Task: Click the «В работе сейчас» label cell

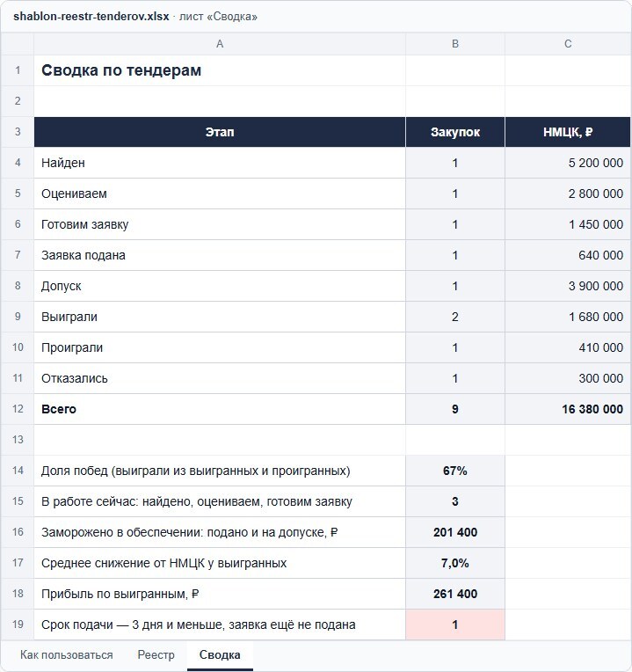Action: 220,501
